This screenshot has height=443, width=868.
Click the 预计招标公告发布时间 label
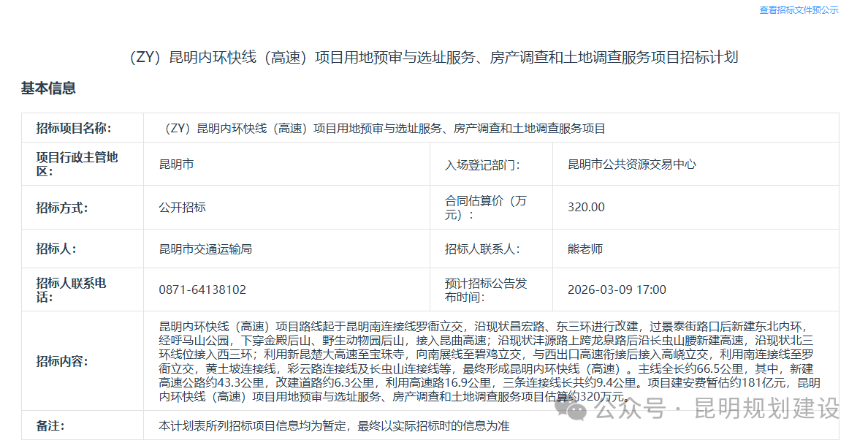pos(485,290)
